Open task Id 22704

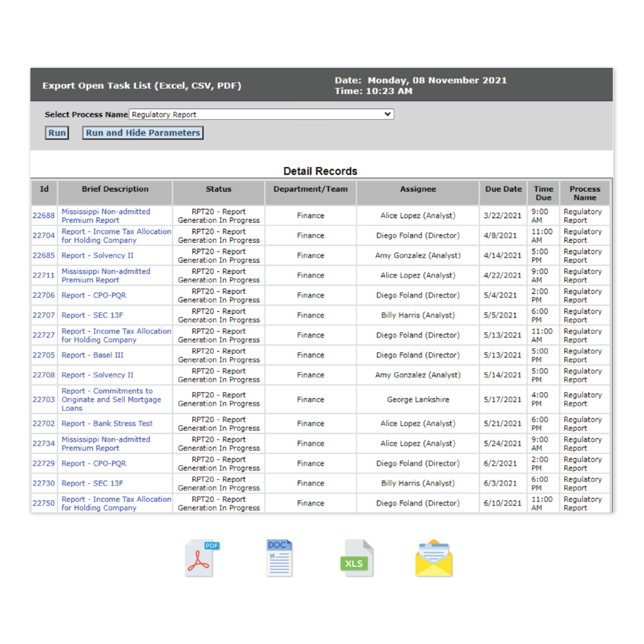tap(44, 235)
